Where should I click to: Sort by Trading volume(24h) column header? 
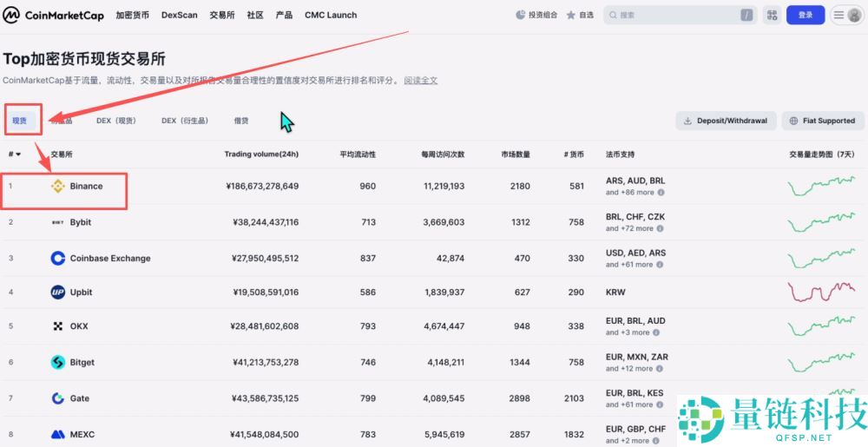point(261,154)
